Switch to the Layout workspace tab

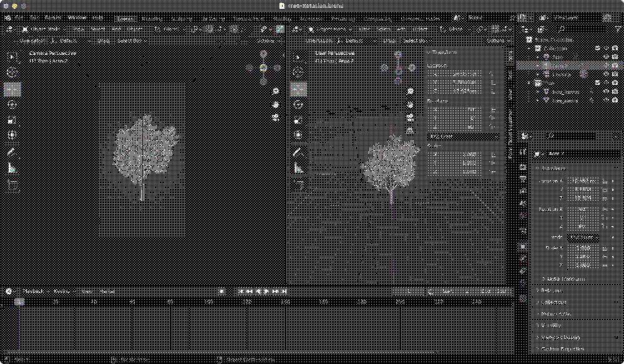[x=125, y=18]
